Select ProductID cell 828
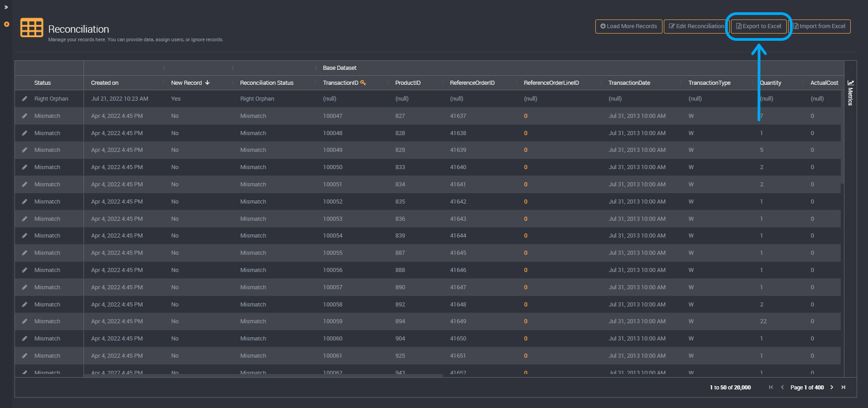Screen dimensions: 868x408 click(400, 133)
